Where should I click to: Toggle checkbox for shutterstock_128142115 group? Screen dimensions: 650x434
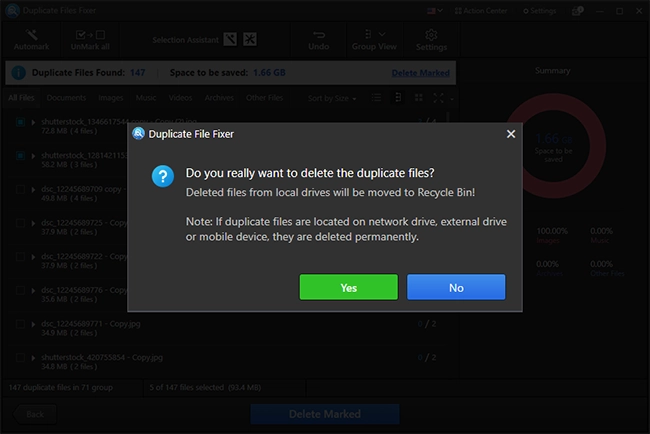(20, 156)
